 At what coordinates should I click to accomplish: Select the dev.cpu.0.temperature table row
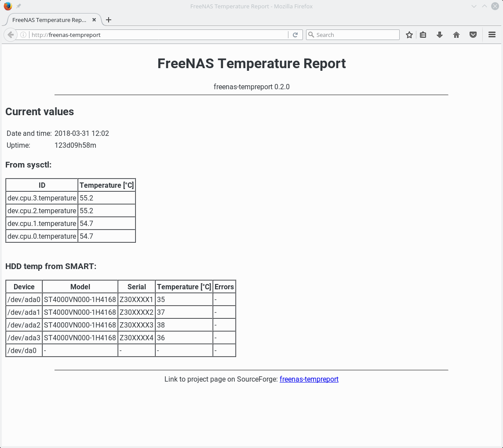click(x=70, y=236)
